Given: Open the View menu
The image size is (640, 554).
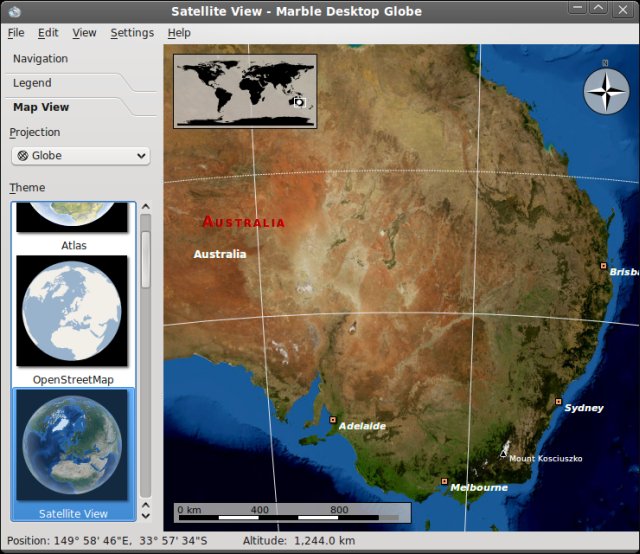Looking at the screenshot, I should tap(84, 33).
